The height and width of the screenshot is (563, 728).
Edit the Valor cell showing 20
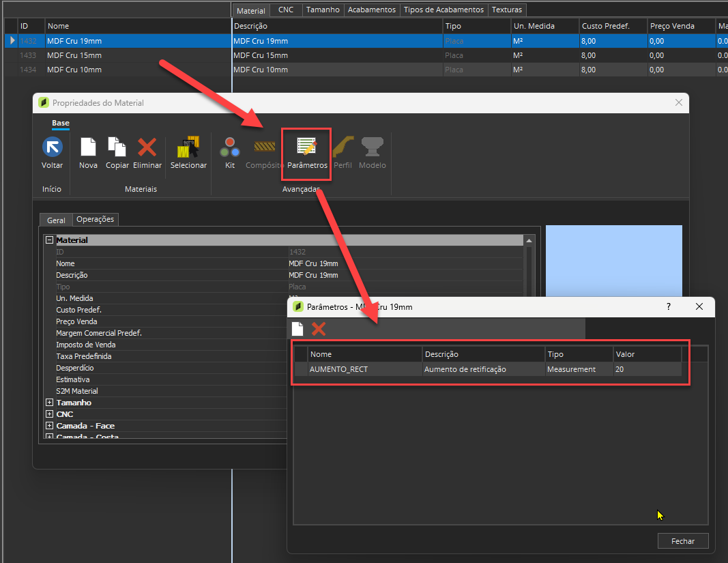point(647,369)
